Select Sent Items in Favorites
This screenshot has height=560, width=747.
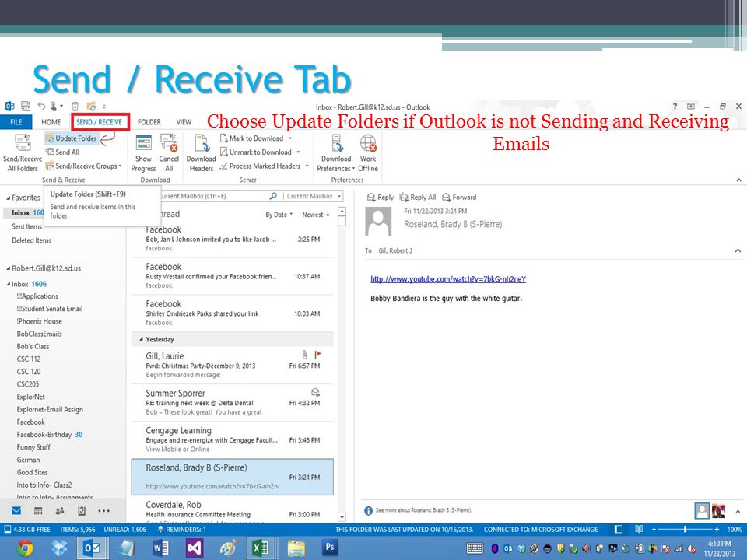coord(26,226)
